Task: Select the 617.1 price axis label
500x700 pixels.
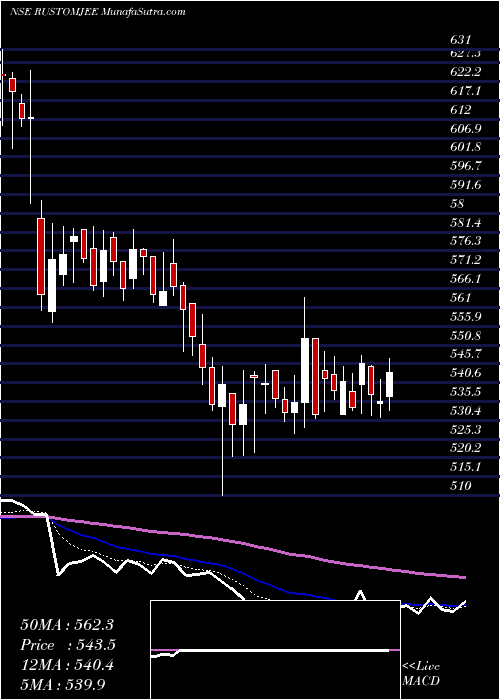Action: [466, 91]
